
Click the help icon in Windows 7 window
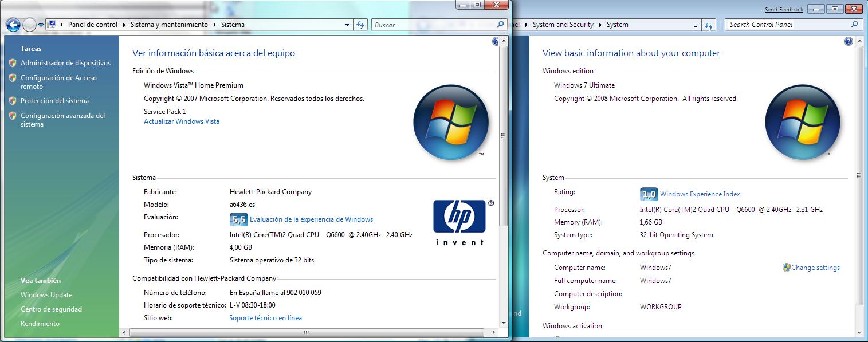[848, 41]
